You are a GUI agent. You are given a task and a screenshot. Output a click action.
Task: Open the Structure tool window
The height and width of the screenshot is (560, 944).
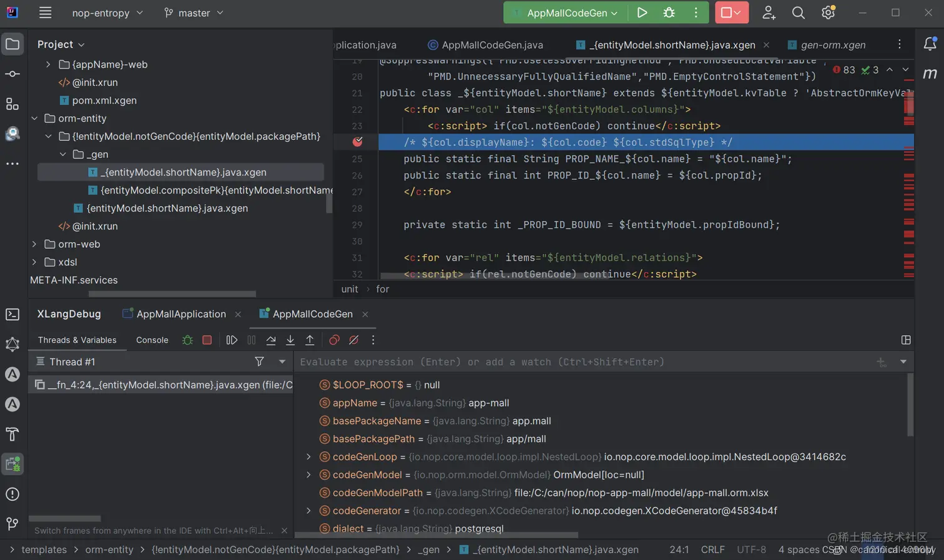[x=12, y=104]
